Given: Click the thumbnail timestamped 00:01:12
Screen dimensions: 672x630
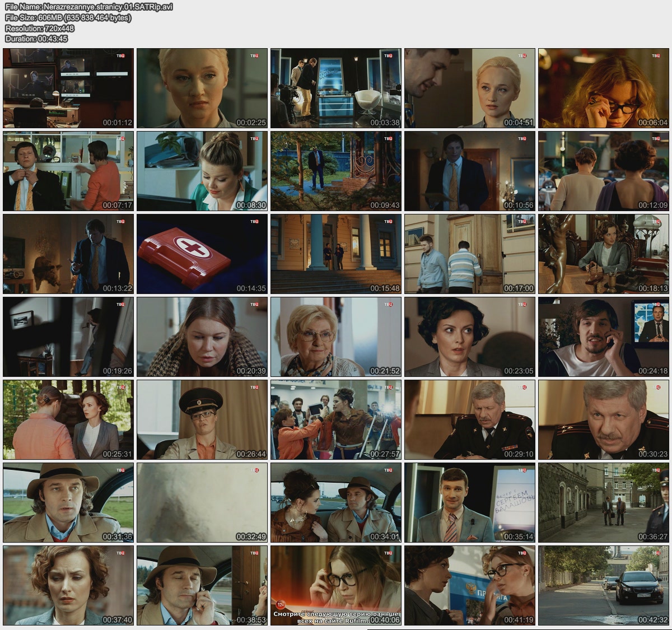Looking at the screenshot, I should [x=68, y=88].
